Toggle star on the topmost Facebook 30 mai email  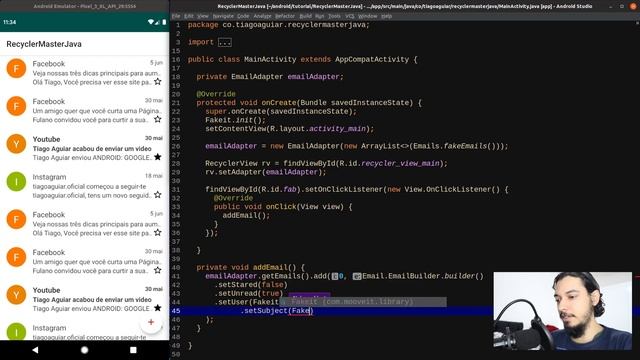(x=158, y=119)
